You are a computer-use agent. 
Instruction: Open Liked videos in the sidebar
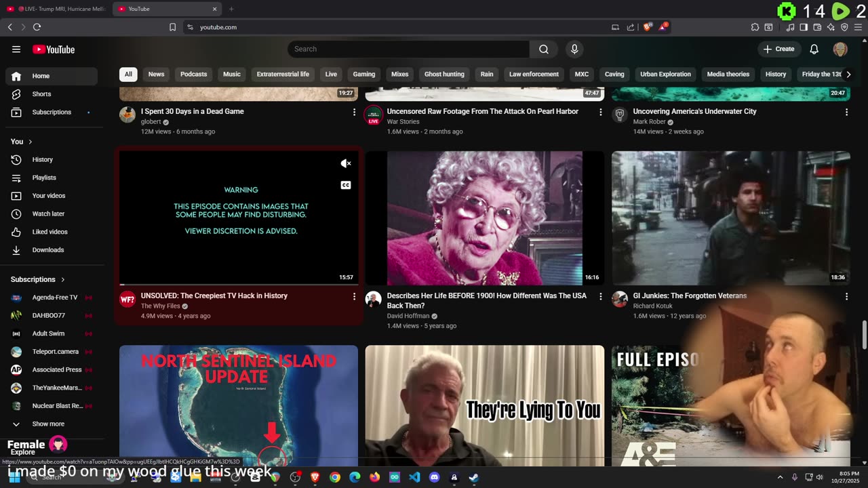point(52,232)
